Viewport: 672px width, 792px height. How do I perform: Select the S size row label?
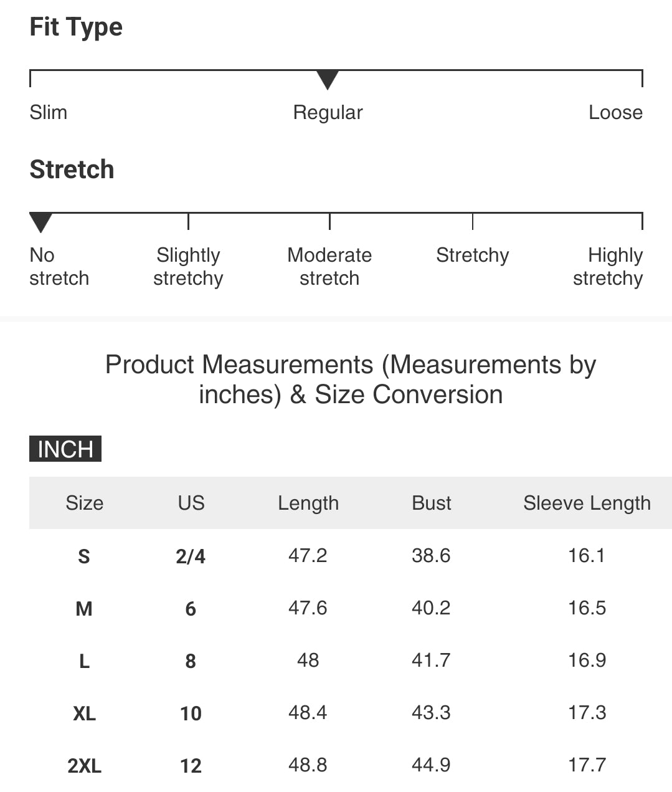(x=84, y=556)
